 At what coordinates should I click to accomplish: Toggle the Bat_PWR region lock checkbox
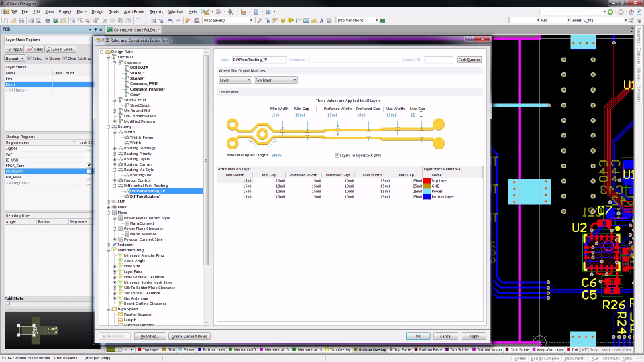point(89,177)
